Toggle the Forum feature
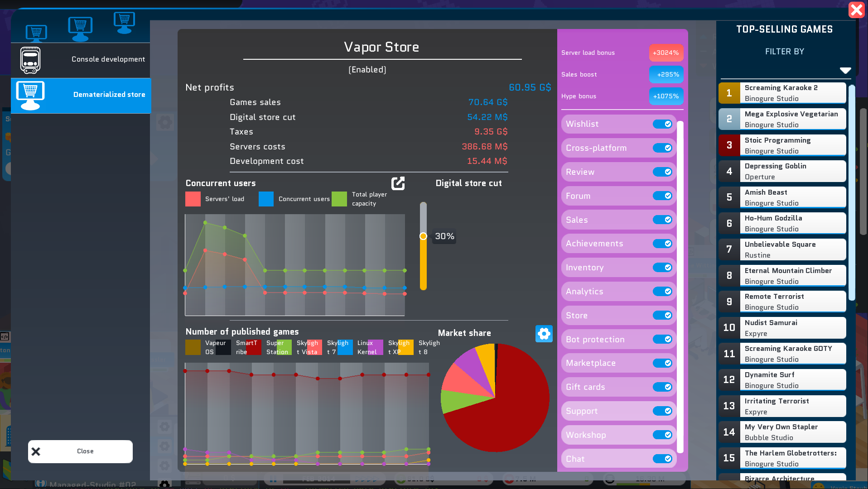This screenshot has height=489, width=868. [662, 196]
